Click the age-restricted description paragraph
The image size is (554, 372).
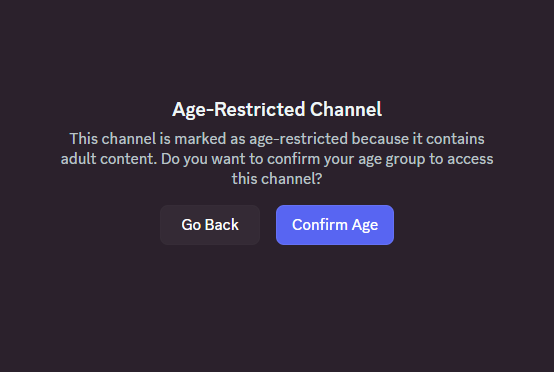coord(277,159)
